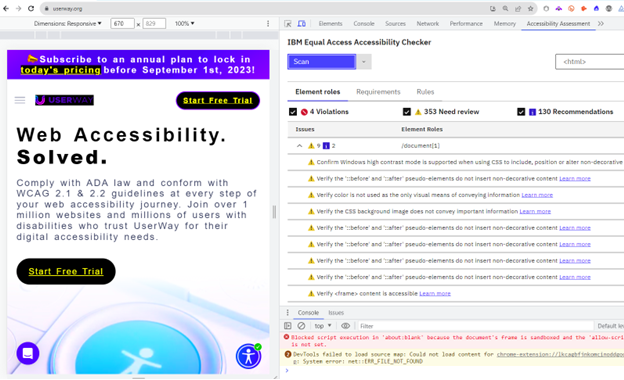Click Start Free Trial in the page header
The width and height of the screenshot is (624, 380).
[218, 100]
